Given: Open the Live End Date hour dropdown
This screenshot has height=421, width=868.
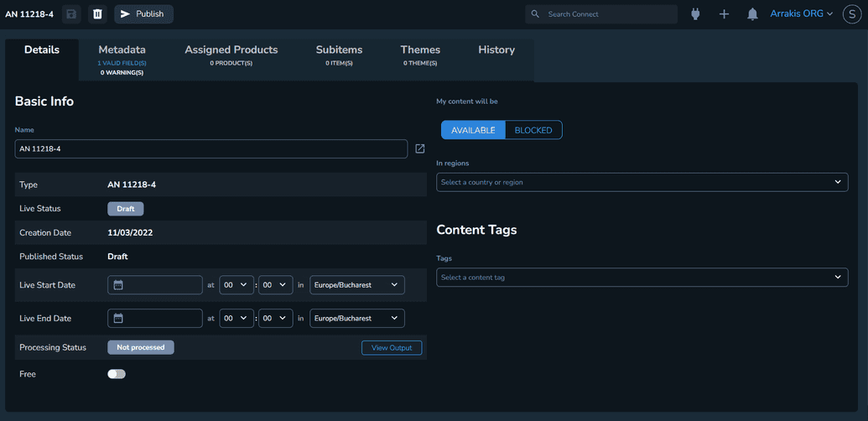Looking at the screenshot, I should pyautogui.click(x=237, y=319).
